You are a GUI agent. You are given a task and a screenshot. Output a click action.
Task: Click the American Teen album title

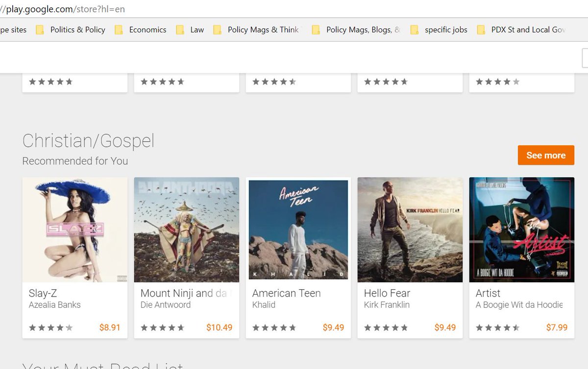pos(287,293)
